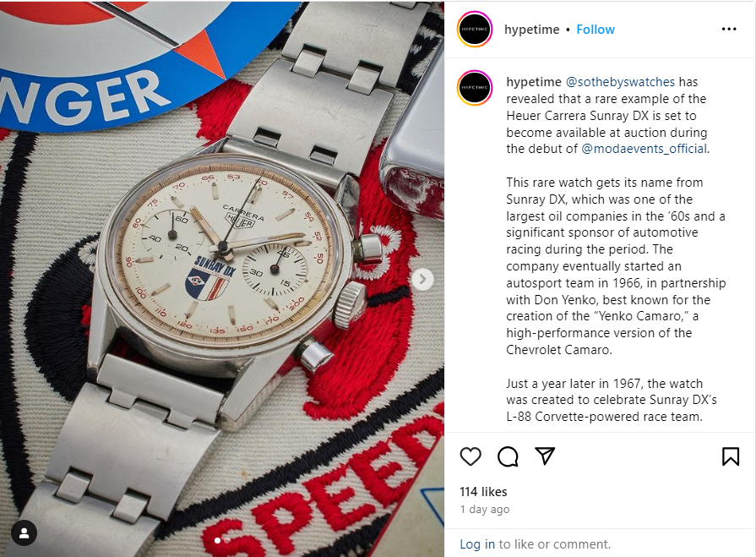Open the @sothebyswatches mention link
Screen dimensions: 756x557
pyautogui.click(x=620, y=82)
